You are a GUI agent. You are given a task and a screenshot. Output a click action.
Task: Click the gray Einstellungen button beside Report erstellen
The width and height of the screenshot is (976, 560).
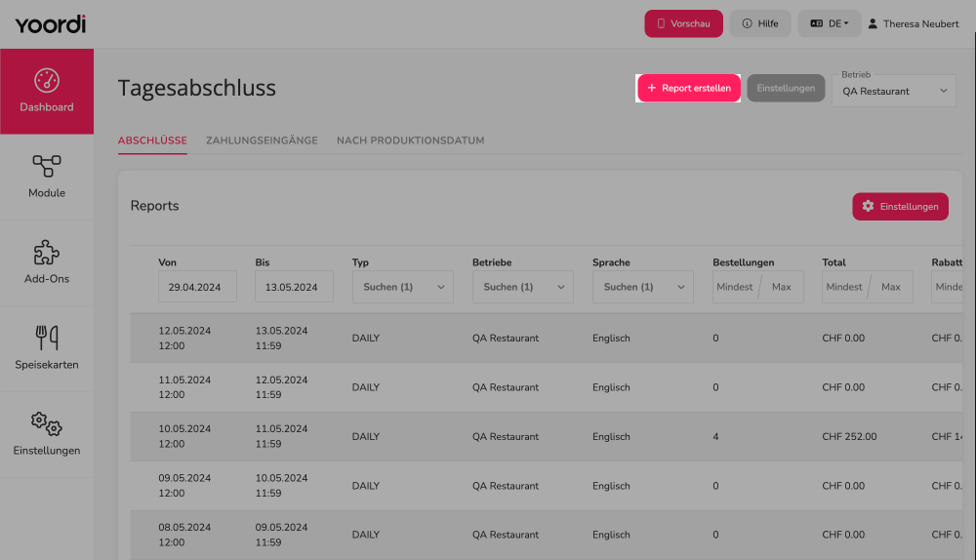[786, 89]
